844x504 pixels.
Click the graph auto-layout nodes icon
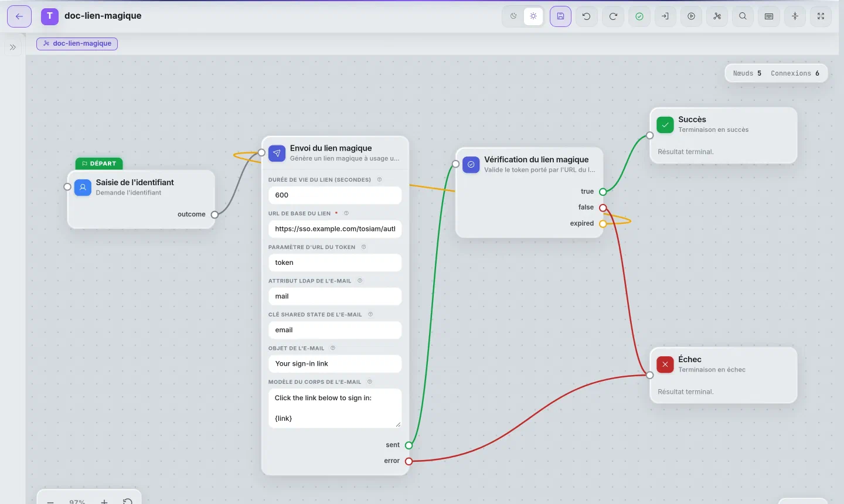click(x=717, y=16)
